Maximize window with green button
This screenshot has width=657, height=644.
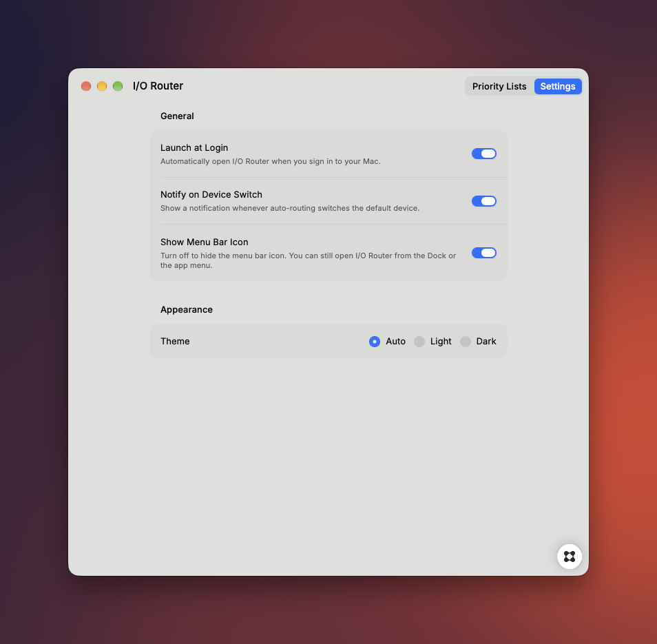point(118,86)
